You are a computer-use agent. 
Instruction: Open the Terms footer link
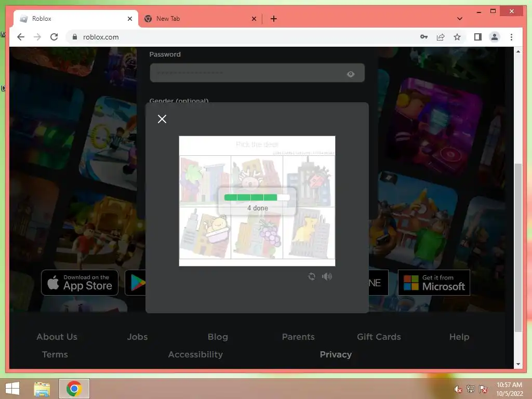click(55, 354)
